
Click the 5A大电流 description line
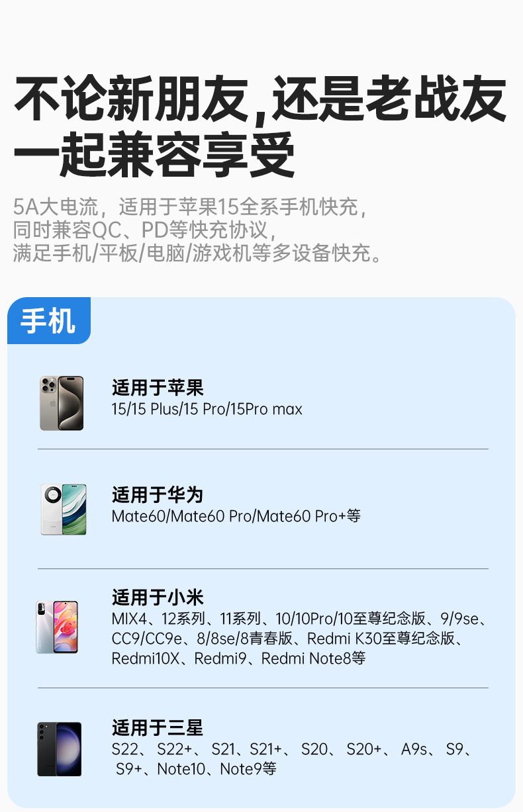point(189,206)
